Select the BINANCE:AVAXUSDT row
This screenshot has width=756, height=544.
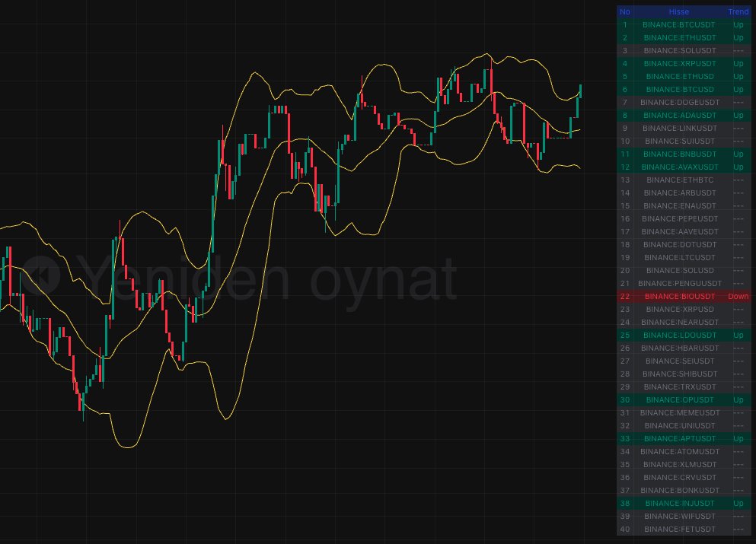tap(678, 167)
